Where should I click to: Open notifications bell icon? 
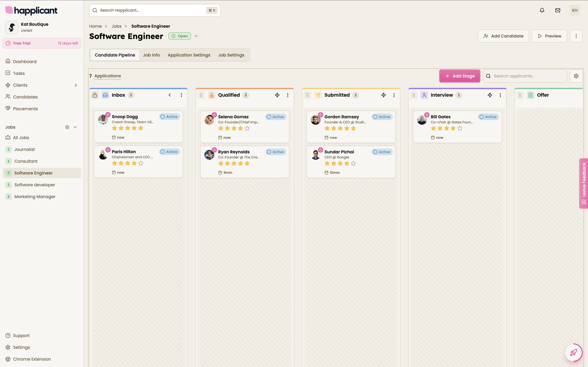tap(542, 10)
